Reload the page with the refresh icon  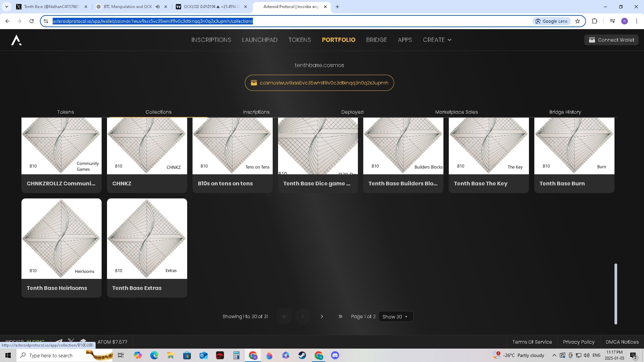pyautogui.click(x=32, y=21)
